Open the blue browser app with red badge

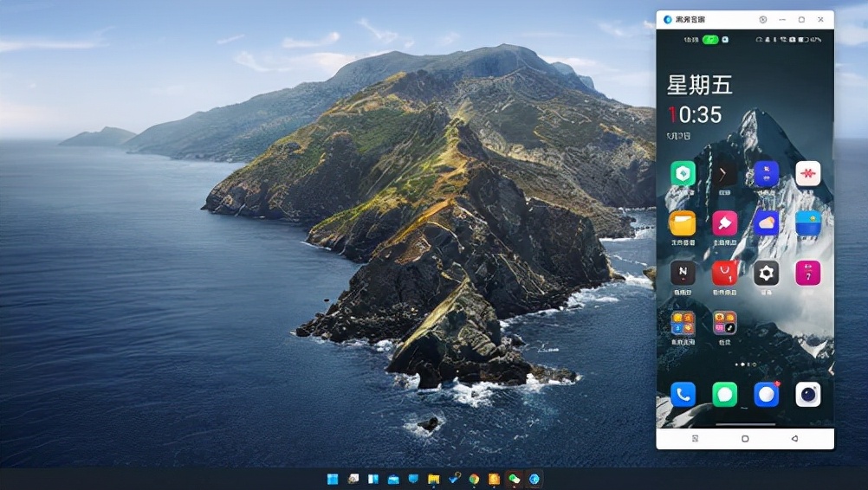click(x=766, y=394)
